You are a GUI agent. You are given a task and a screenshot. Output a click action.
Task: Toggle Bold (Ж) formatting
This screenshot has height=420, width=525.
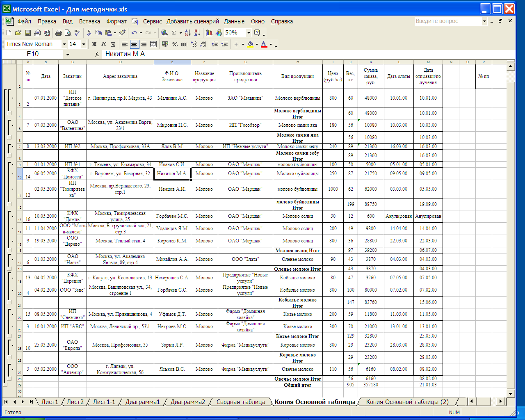(x=94, y=44)
